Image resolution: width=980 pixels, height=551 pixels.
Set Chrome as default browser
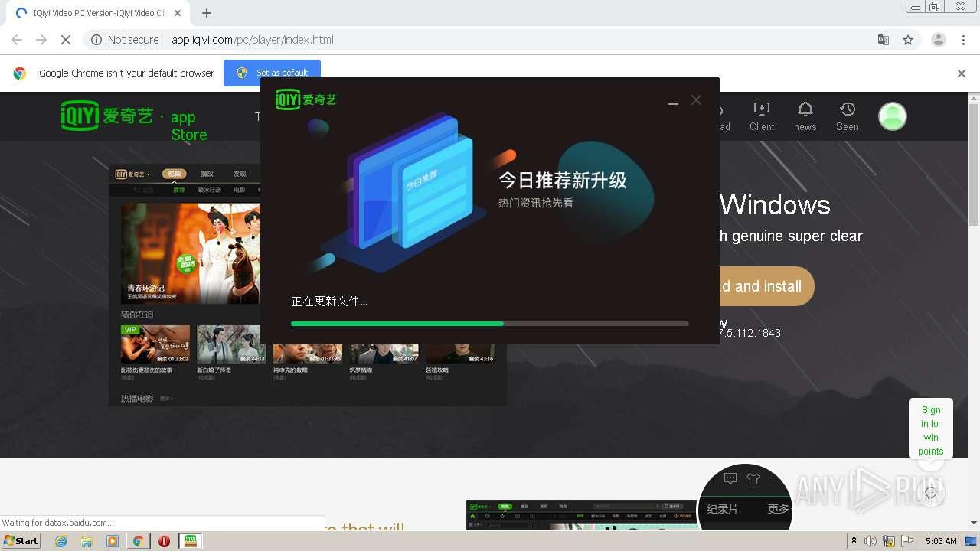pyautogui.click(x=272, y=73)
